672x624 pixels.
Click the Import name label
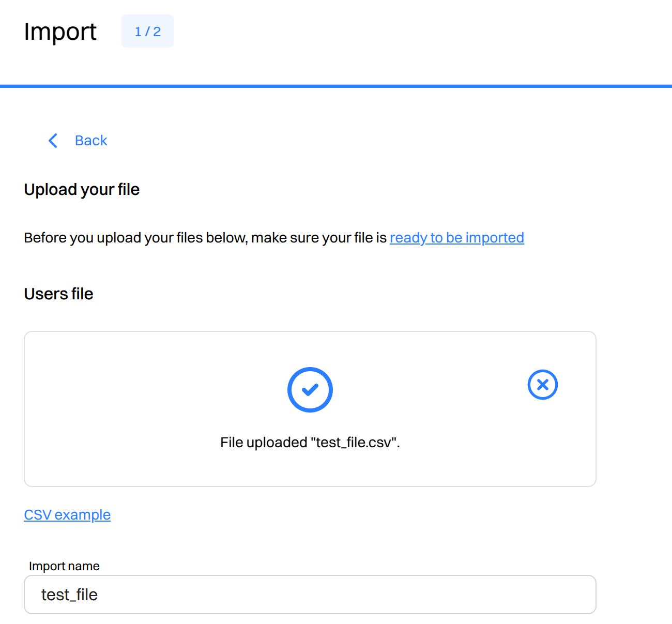[64, 566]
